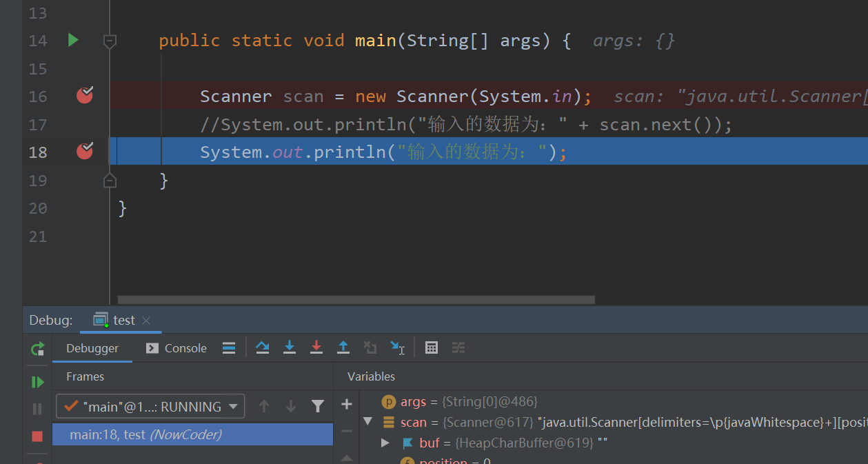Select the 'main:18, test' stack frame

click(192, 434)
